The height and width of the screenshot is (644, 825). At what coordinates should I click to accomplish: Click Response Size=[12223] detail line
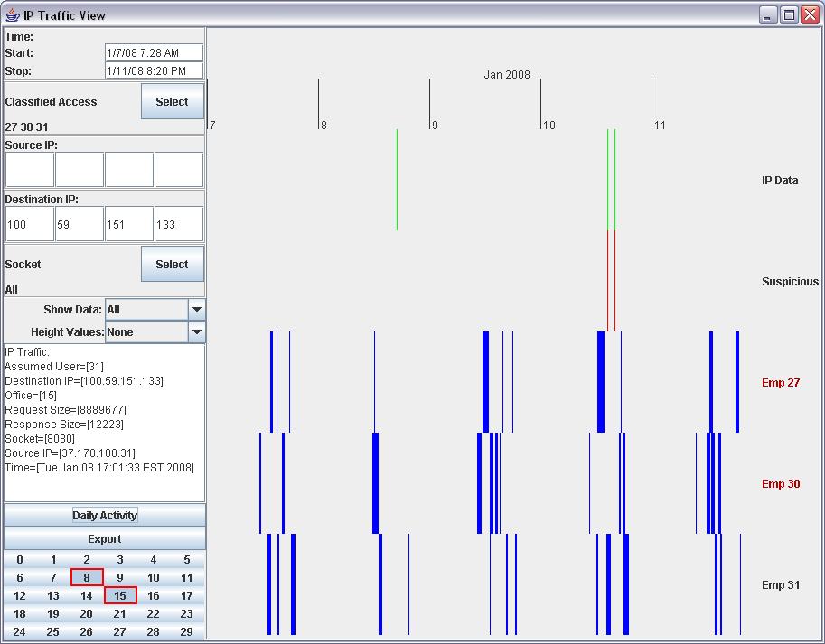(64, 425)
